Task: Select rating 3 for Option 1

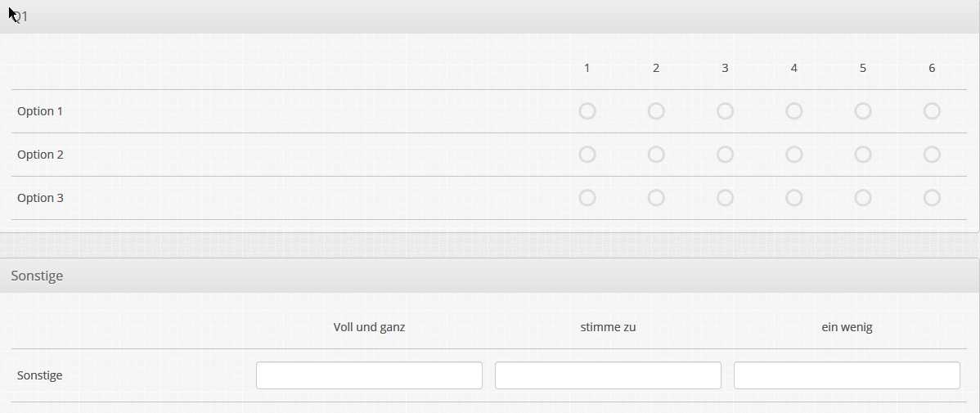Action: tap(725, 111)
